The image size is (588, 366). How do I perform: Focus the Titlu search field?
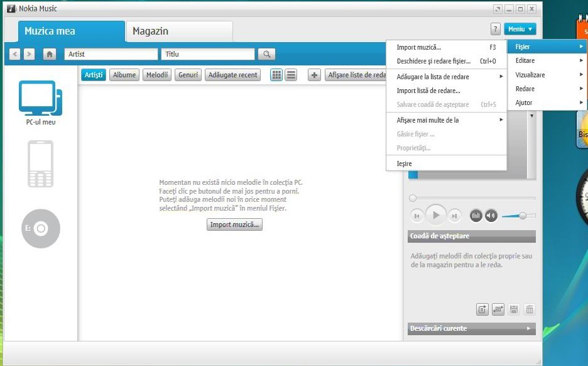point(208,54)
